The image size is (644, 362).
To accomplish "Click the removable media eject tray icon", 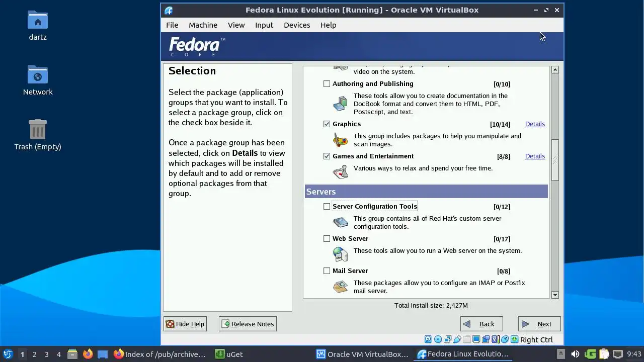I will click(x=561, y=354).
